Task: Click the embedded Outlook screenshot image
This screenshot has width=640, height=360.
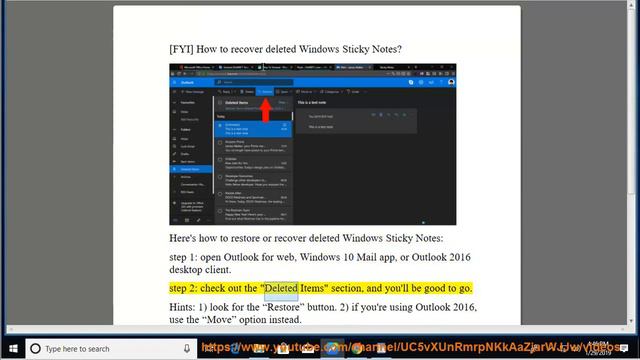Action: 313,144
